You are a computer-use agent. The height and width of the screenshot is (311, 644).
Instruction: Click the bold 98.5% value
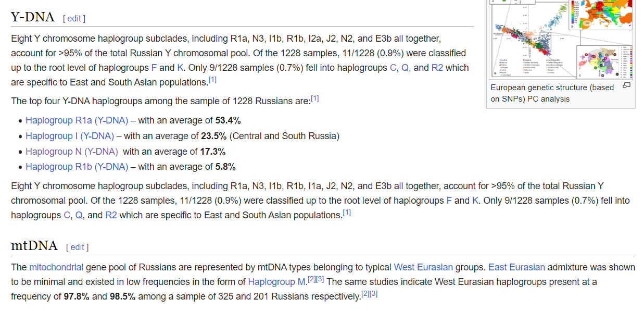tap(123, 296)
